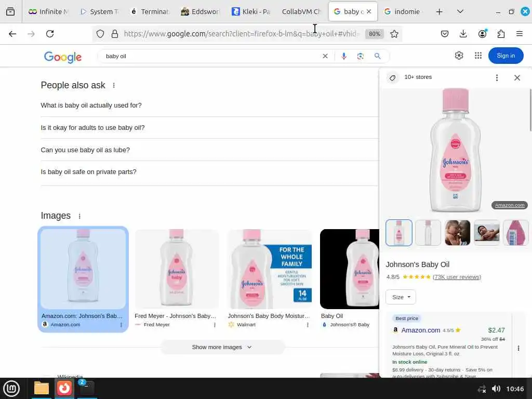The height and width of the screenshot is (399, 532).
Task: Go to Google homepage logo
Action: coord(63,57)
